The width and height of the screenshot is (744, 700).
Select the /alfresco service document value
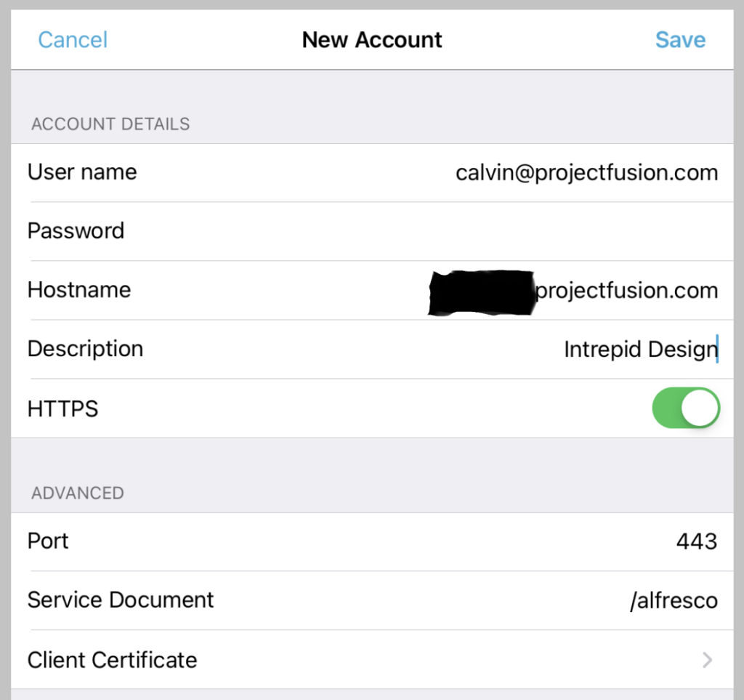point(674,601)
